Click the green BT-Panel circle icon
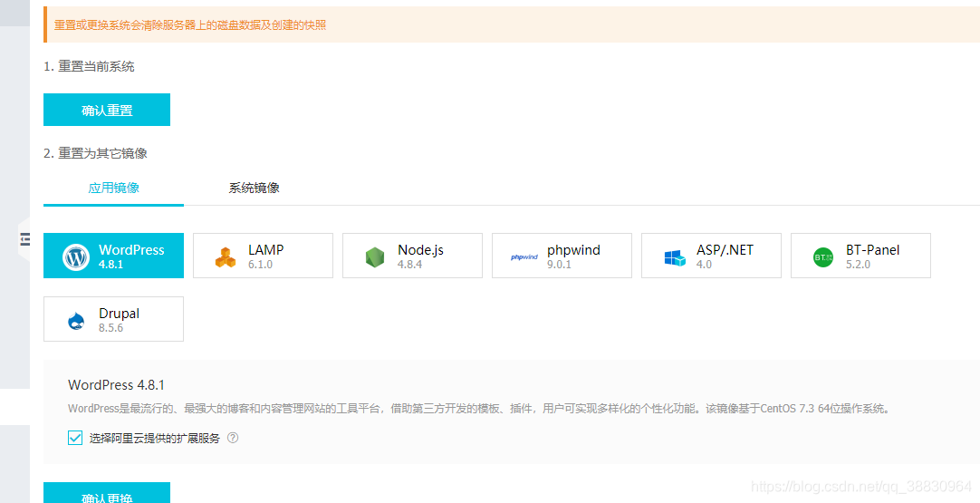 point(823,257)
